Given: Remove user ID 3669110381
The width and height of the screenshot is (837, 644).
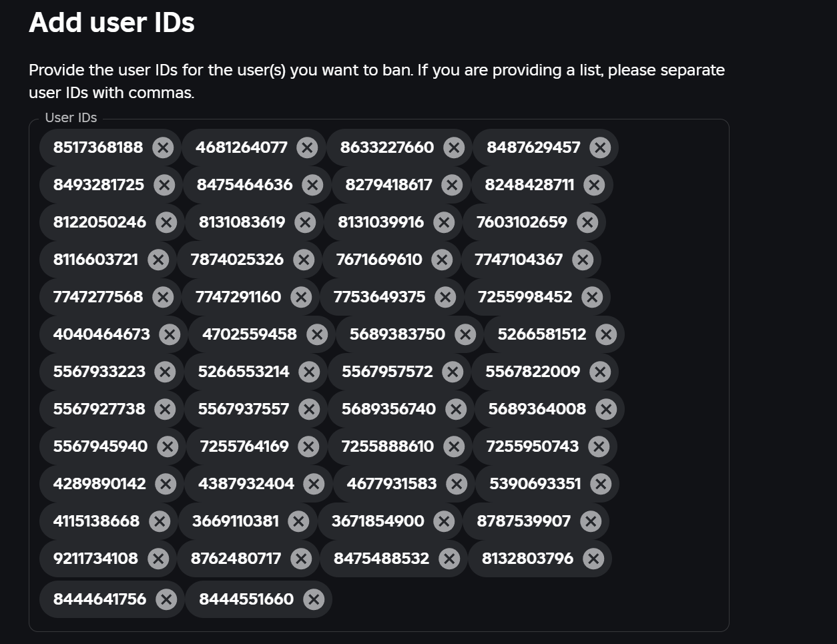Looking at the screenshot, I should point(298,521).
